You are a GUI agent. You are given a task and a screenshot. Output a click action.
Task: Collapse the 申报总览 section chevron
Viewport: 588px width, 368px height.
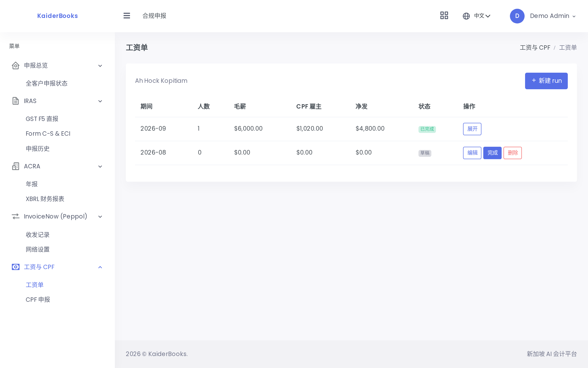(x=100, y=66)
